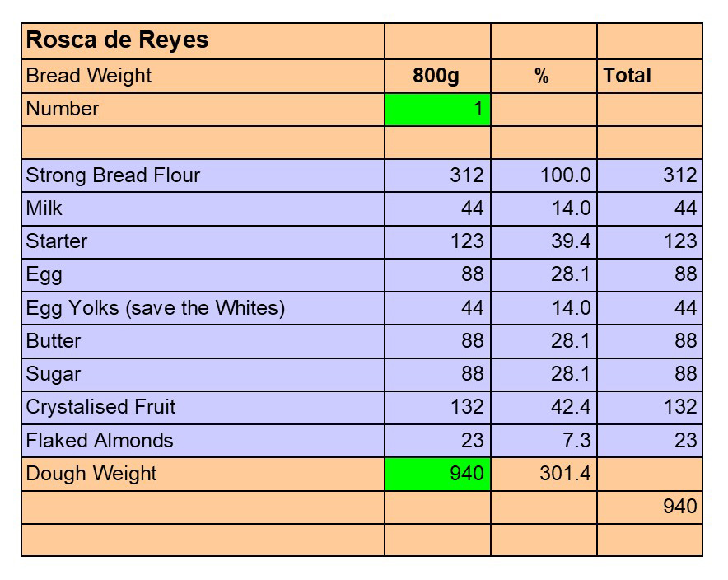Click the 7.3 percentage value
The image size is (728, 580).
coord(544,441)
